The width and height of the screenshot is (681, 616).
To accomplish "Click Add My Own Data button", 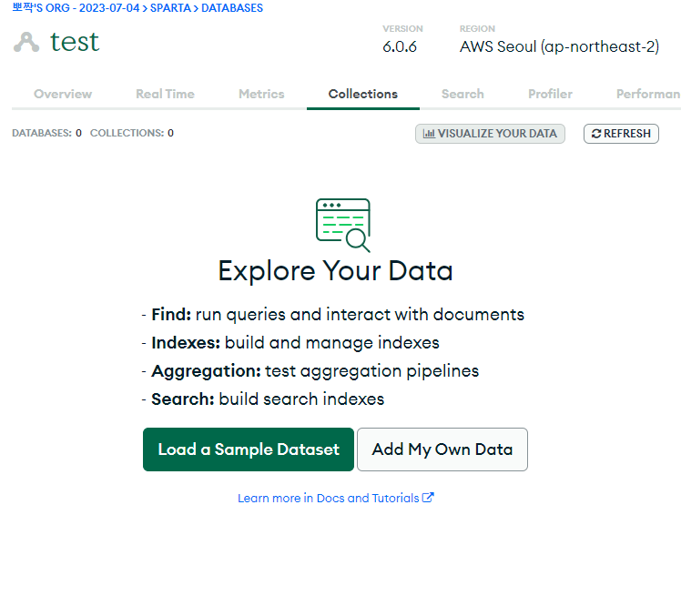I will [442, 449].
